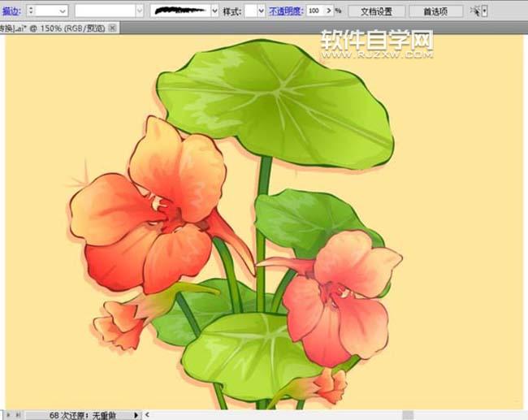This screenshot has width=528, height=420.
Task: Click the stroke weight stepper arrows
Action: [x=32, y=11]
